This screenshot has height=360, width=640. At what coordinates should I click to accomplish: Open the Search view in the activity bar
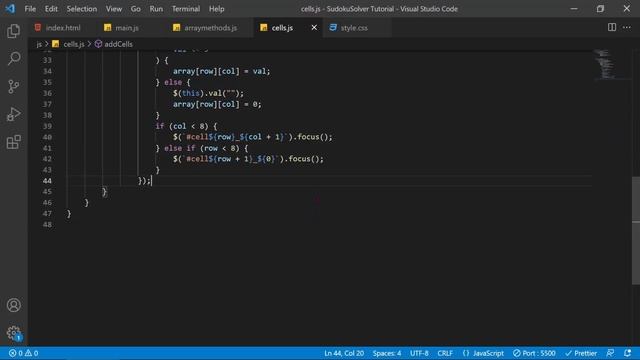click(x=13, y=59)
